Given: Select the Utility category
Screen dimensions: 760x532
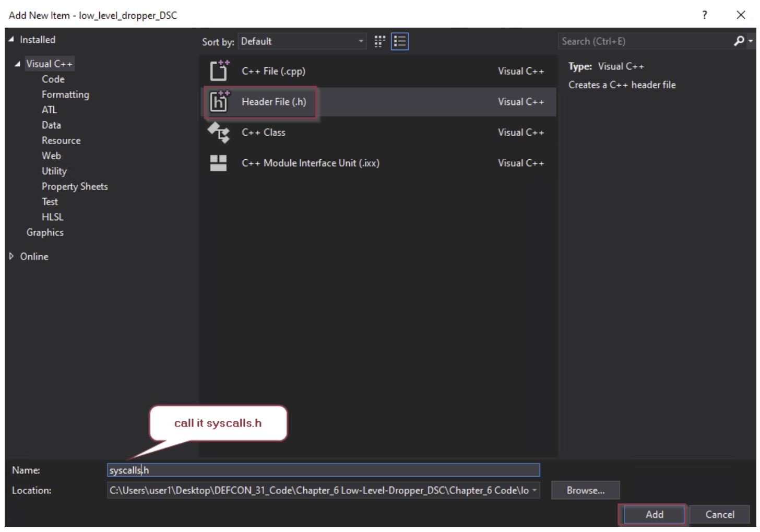Looking at the screenshot, I should pos(54,171).
